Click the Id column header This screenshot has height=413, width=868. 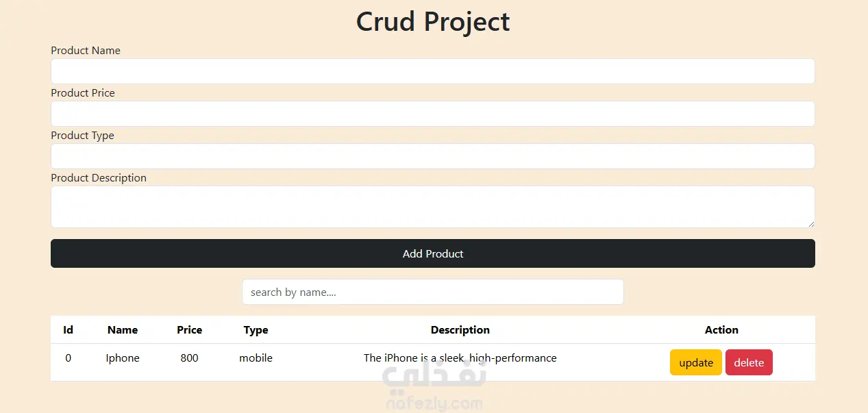pyautogui.click(x=69, y=330)
